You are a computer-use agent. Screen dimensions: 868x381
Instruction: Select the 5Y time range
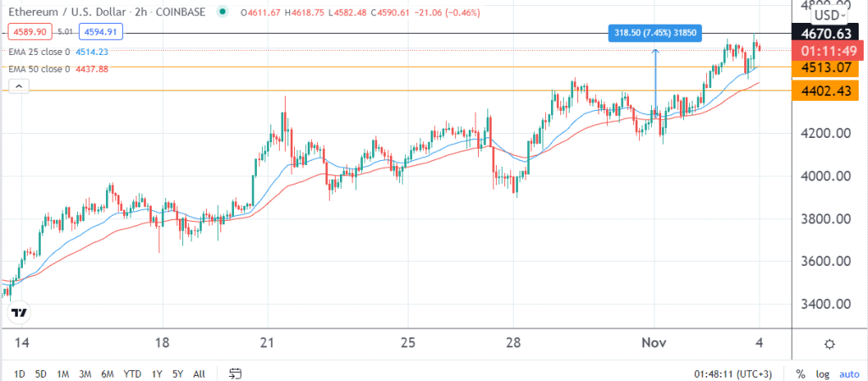(x=178, y=374)
